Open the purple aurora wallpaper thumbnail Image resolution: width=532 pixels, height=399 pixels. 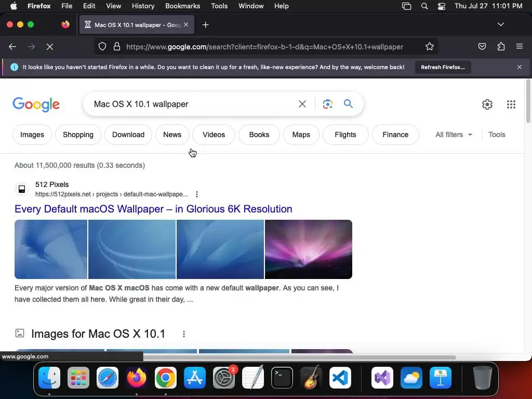coord(309,249)
